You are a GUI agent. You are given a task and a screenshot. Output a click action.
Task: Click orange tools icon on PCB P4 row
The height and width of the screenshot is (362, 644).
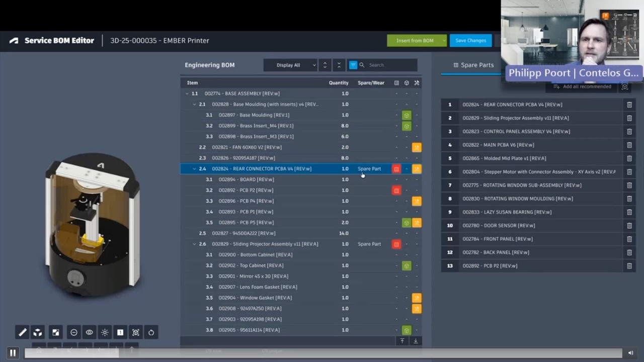[x=417, y=201]
